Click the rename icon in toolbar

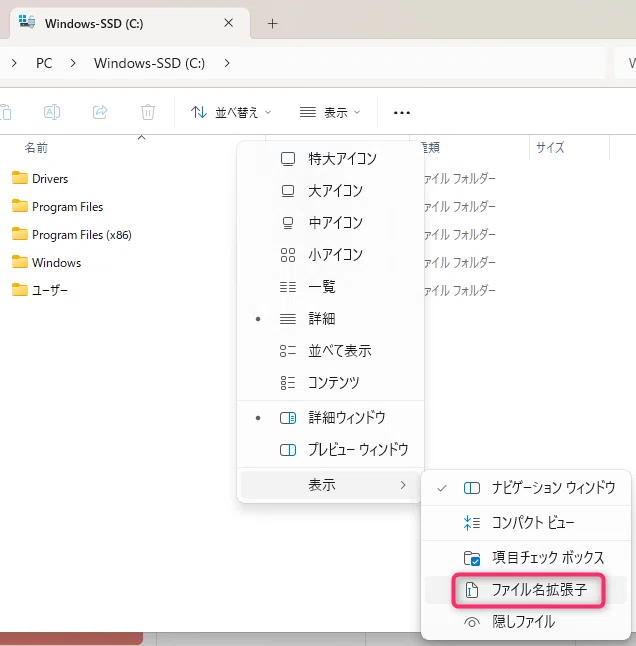[x=52, y=112]
